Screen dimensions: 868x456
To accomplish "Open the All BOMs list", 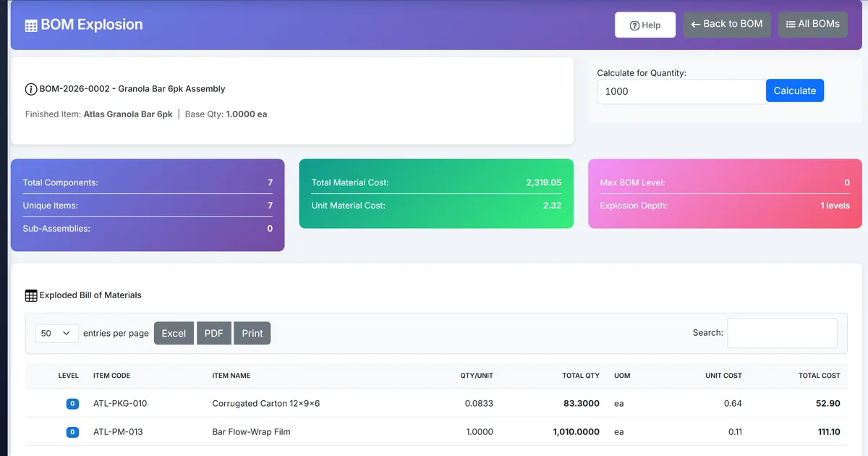I will 813,24.
